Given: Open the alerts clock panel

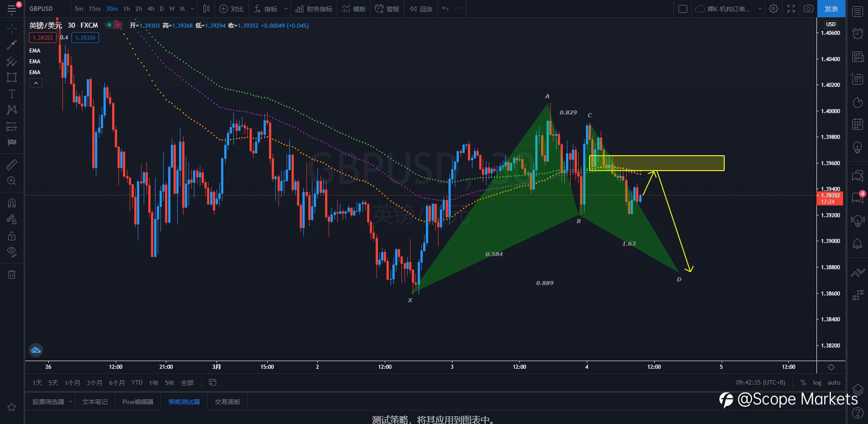Looking at the screenshot, I should click(x=858, y=33).
